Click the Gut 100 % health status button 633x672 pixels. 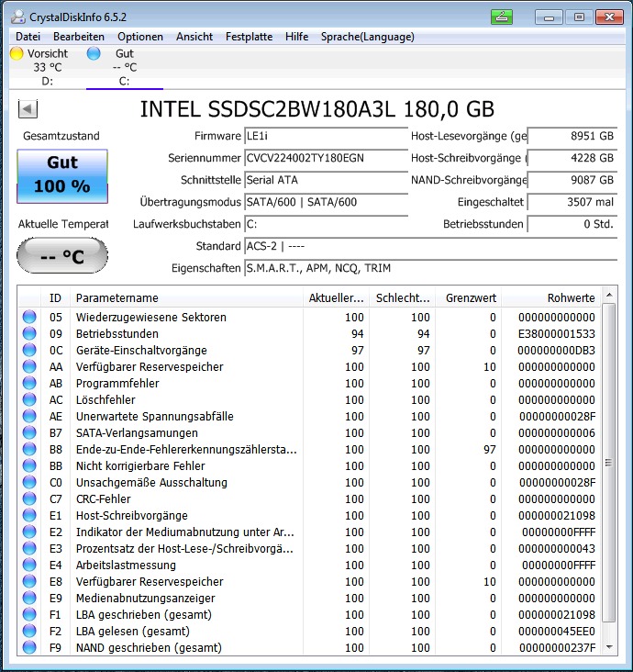(62, 176)
